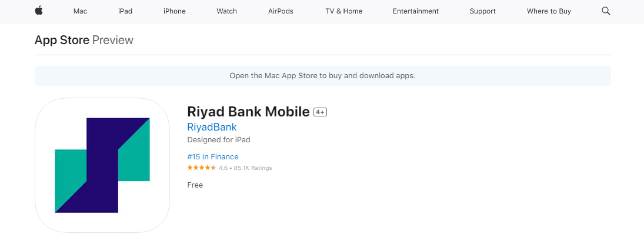
Task: Click the 4+ age rating badge
Action: (x=320, y=112)
